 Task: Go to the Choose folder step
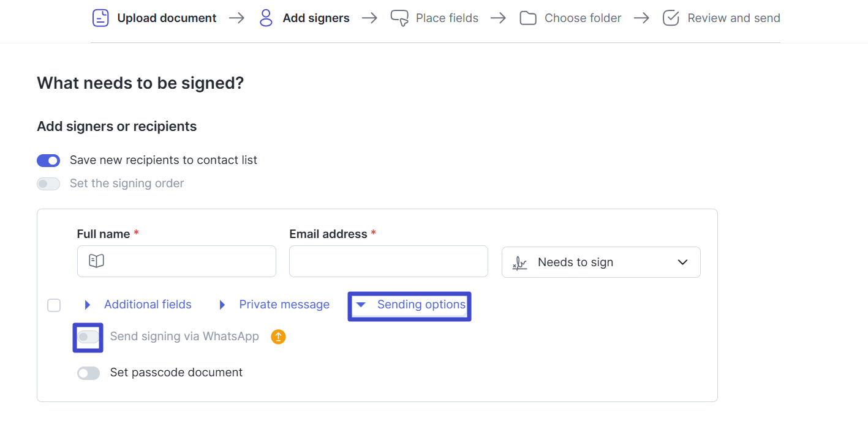point(570,18)
